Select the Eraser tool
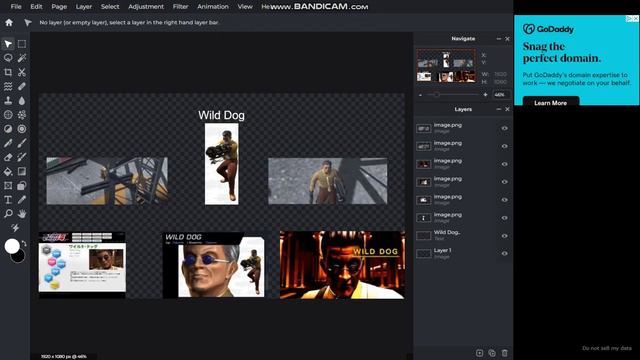 tap(8, 157)
